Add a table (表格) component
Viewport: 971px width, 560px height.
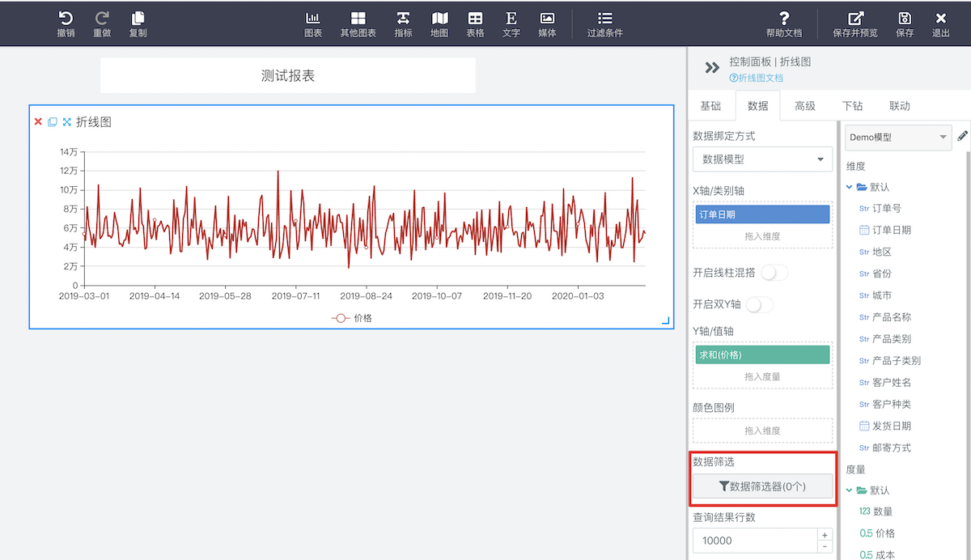coord(476,23)
